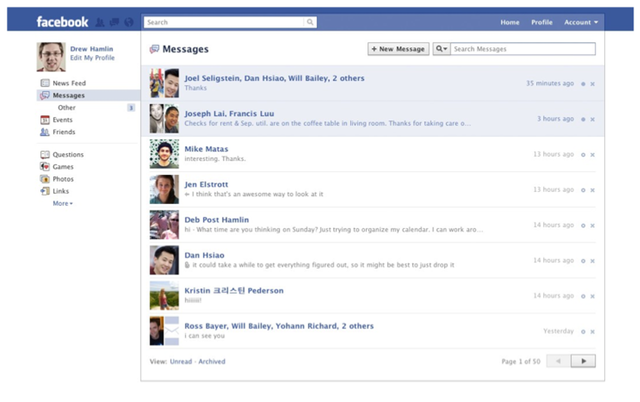Toggle read status on Ross Bayer thread
Image resolution: width=640 pixels, height=402 pixels.
coord(583,332)
